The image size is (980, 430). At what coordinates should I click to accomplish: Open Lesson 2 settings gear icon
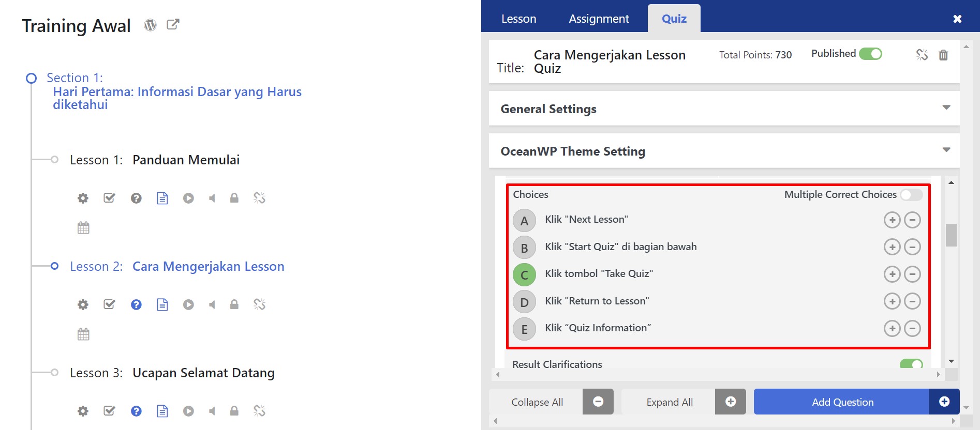pyautogui.click(x=83, y=304)
